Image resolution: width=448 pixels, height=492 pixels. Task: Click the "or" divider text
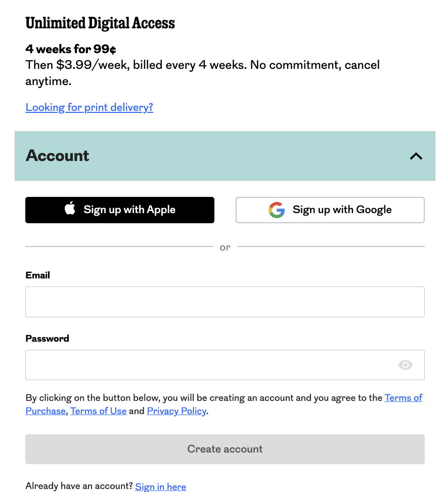(x=225, y=248)
